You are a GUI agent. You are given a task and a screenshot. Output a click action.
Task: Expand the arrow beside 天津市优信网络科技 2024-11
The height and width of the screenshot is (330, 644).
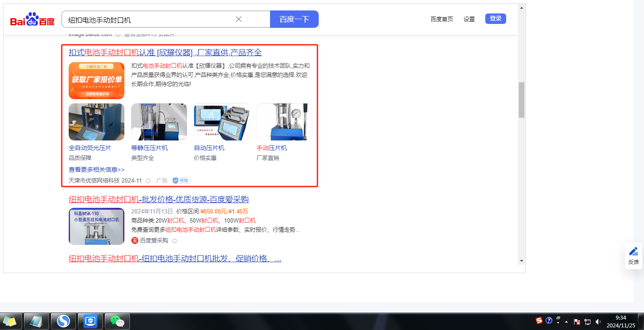click(x=148, y=180)
